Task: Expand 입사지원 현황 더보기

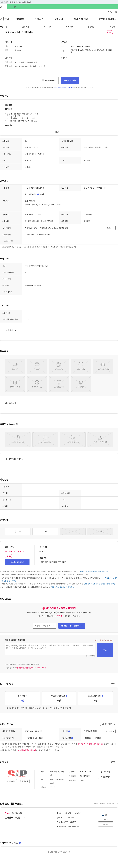Action: (x=114, y=684)
